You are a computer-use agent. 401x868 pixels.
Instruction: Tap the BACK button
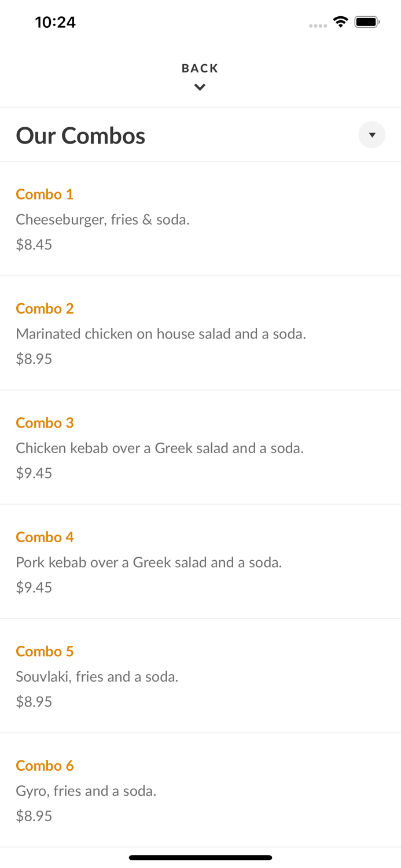(x=200, y=68)
